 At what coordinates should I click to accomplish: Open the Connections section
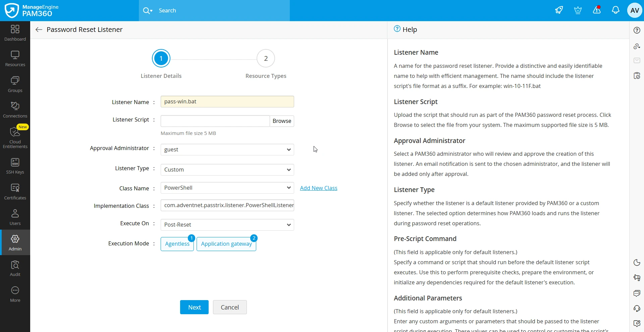(15, 110)
